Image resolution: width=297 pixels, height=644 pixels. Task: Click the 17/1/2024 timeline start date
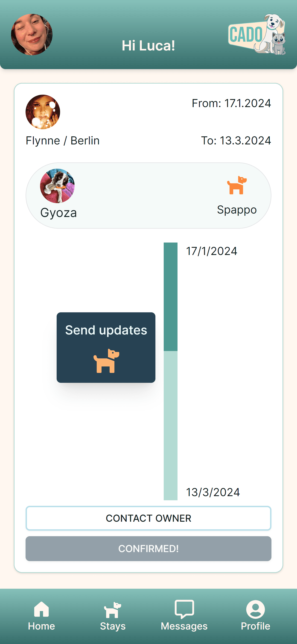click(212, 251)
